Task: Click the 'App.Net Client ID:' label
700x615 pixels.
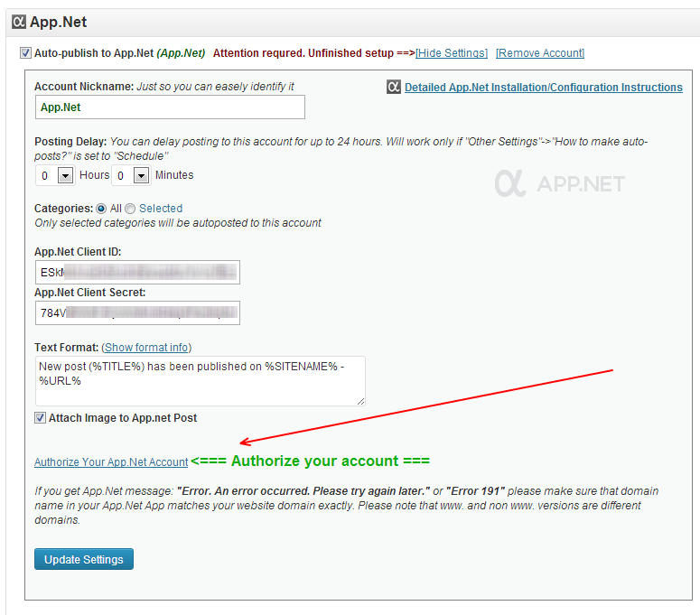Action: click(x=78, y=252)
